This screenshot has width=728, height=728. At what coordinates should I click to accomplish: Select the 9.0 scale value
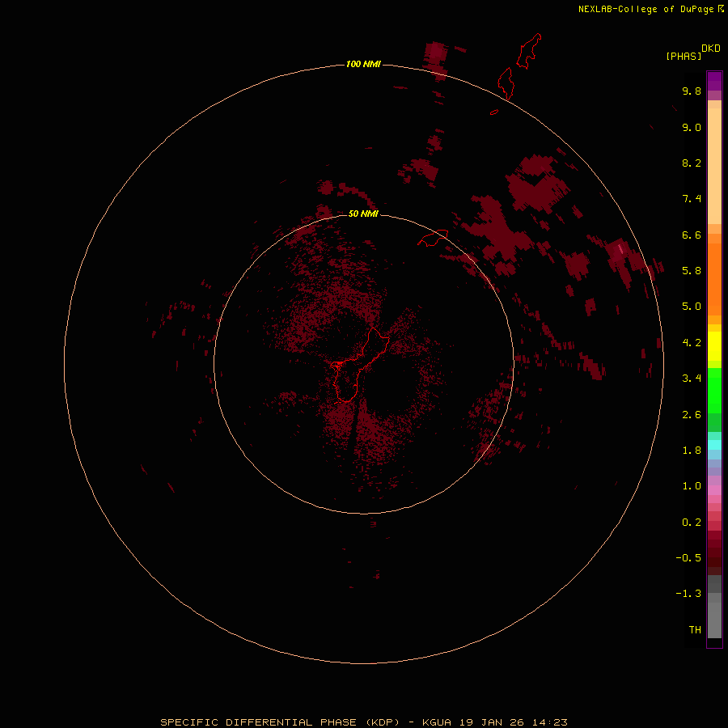point(692,127)
